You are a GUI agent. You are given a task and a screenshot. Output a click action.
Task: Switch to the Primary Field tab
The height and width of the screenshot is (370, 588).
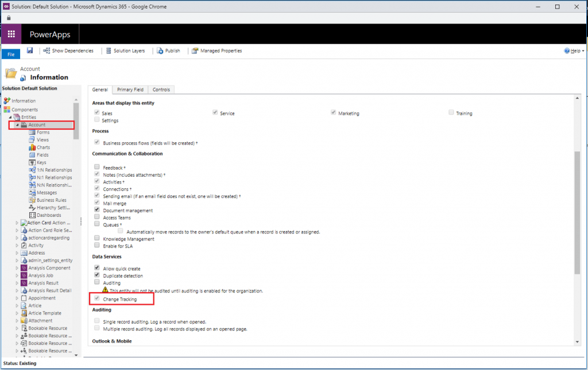click(130, 89)
